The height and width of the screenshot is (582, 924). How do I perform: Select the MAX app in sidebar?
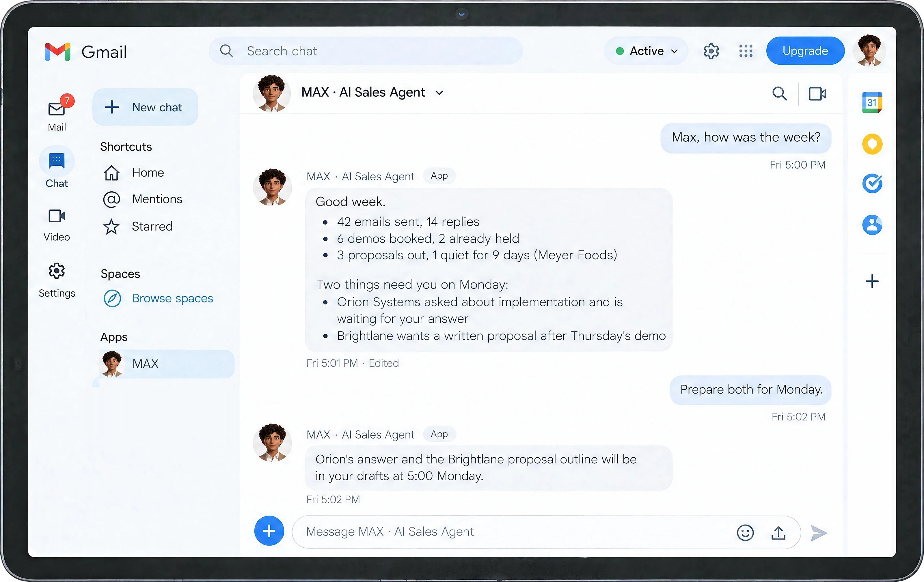pos(167,364)
